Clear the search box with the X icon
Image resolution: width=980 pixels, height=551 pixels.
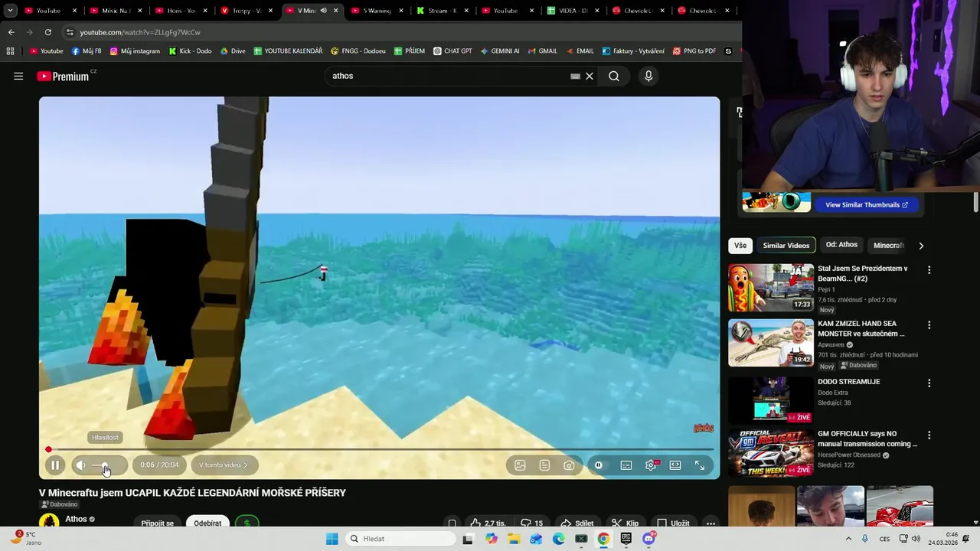point(590,76)
